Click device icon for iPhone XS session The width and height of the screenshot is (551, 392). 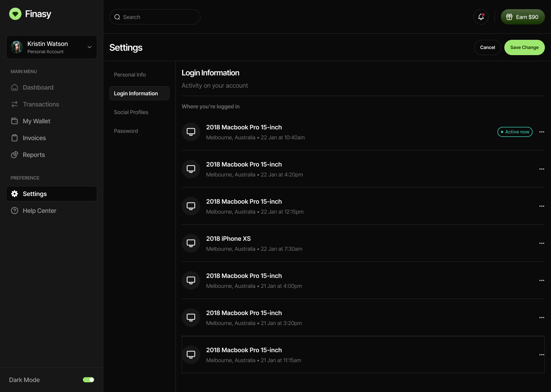(x=191, y=243)
